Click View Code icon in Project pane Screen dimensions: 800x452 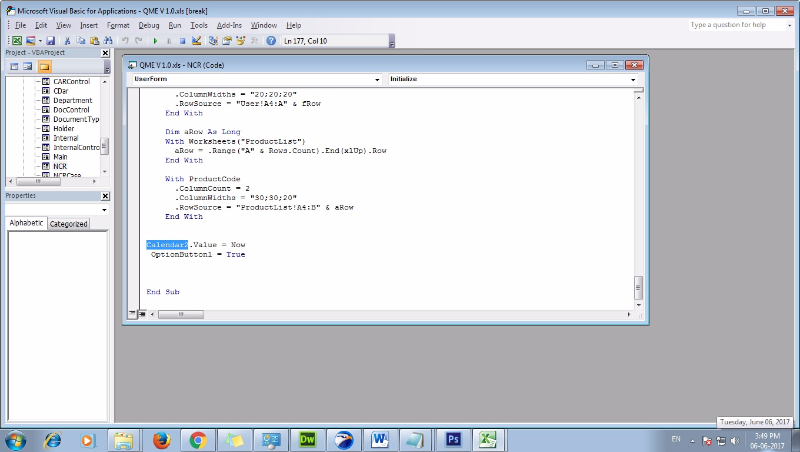(x=14, y=66)
